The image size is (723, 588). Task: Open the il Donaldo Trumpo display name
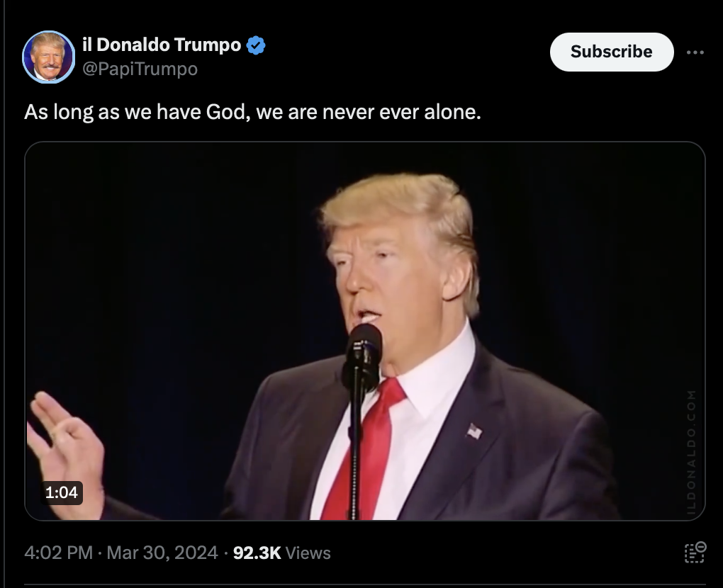click(162, 45)
